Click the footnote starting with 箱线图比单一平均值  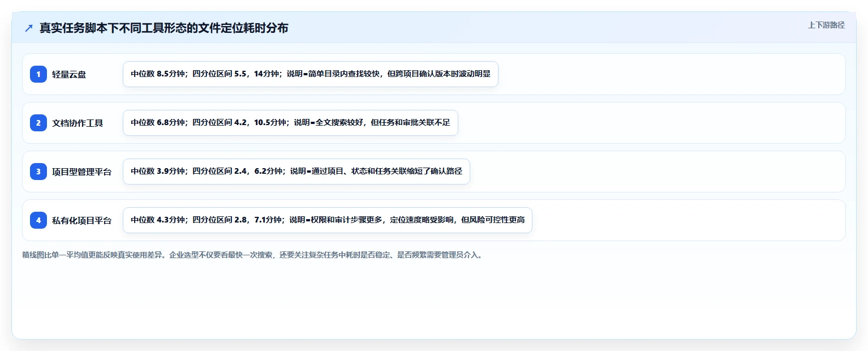point(252,255)
